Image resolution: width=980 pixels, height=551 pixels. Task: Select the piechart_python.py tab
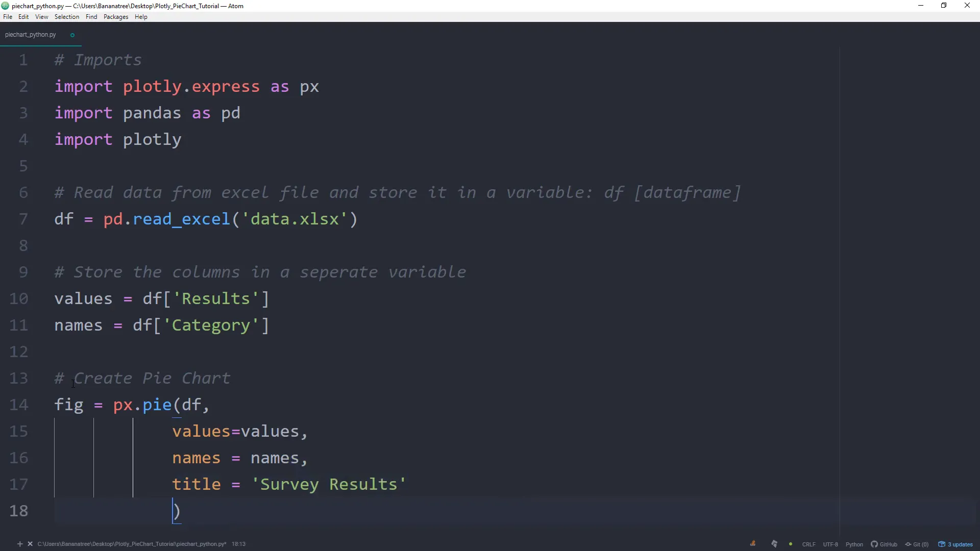(31, 35)
